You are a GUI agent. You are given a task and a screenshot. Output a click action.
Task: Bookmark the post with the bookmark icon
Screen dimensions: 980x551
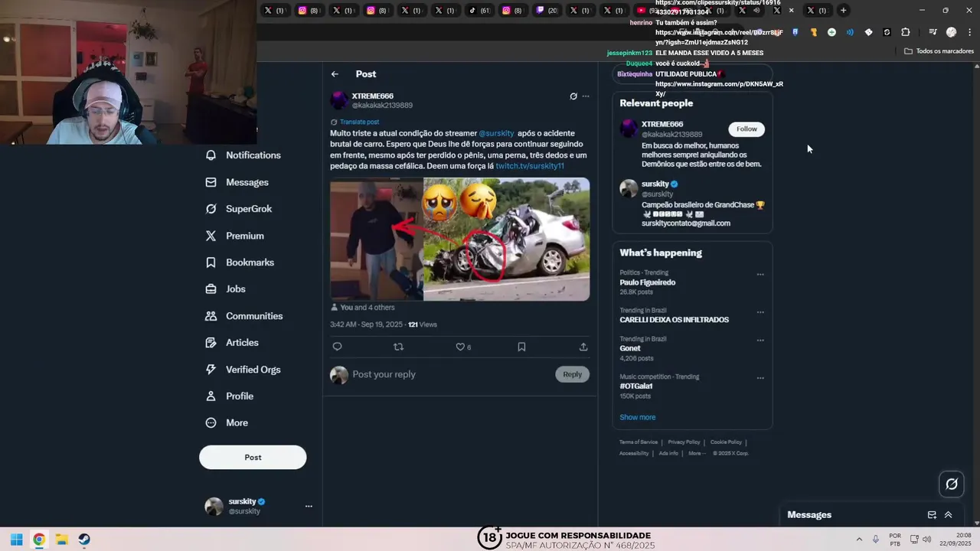tap(521, 347)
